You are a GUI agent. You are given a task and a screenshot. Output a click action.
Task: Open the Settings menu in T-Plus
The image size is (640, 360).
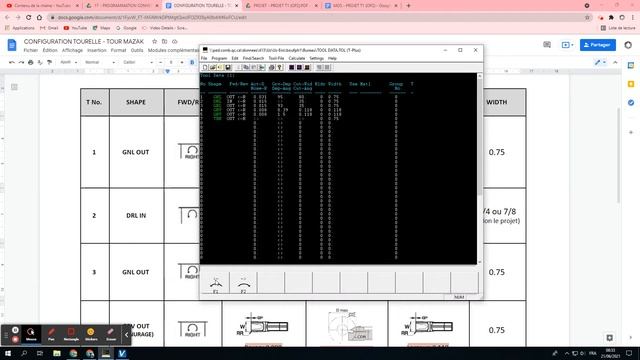click(x=316, y=58)
